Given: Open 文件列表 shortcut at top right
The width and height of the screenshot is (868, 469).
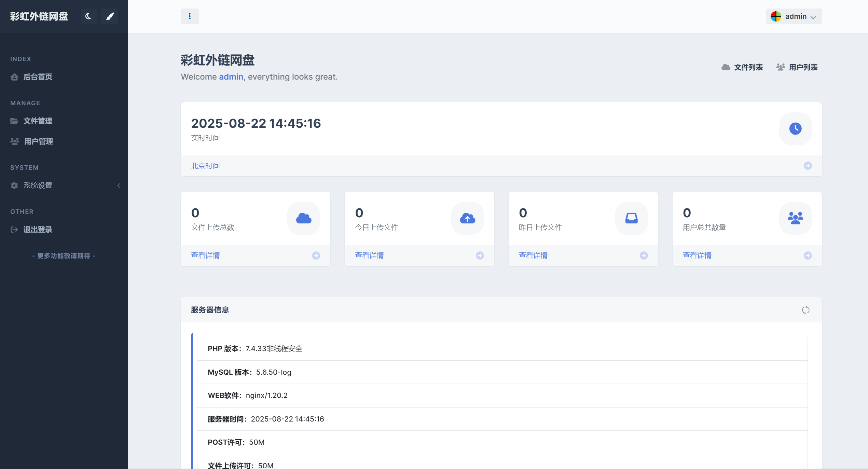Looking at the screenshot, I should point(742,67).
